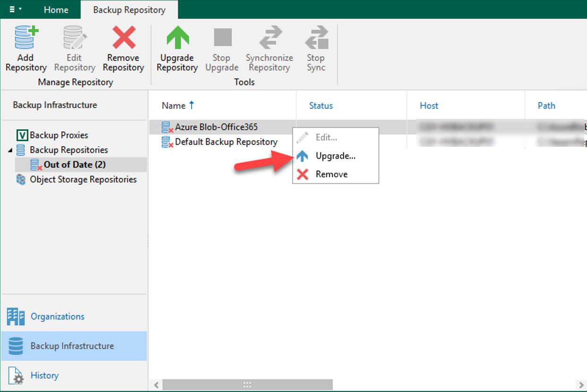Open the Organizations view
Viewport: 587px width, 392px height.
[x=57, y=317]
